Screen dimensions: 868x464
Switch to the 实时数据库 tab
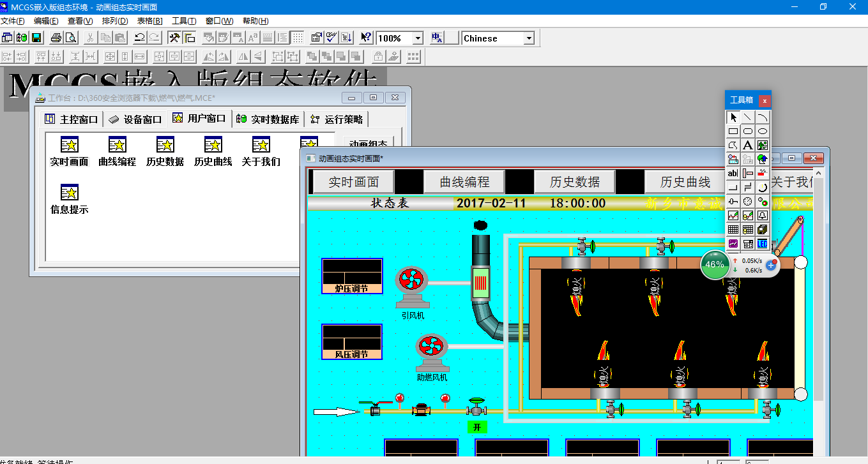point(268,119)
